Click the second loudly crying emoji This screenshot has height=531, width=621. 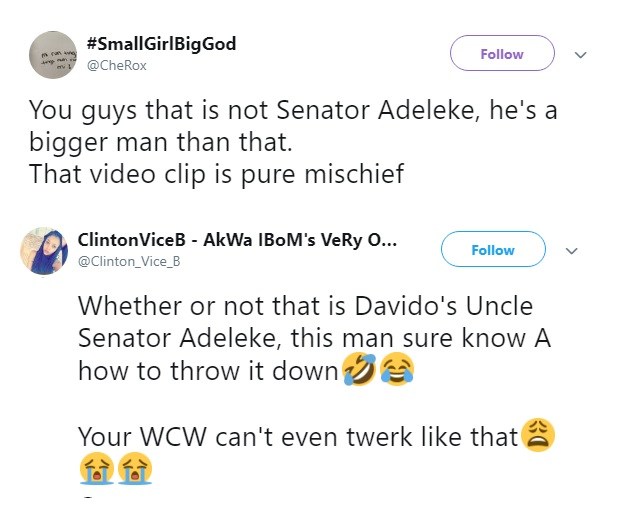coord(135,469)
